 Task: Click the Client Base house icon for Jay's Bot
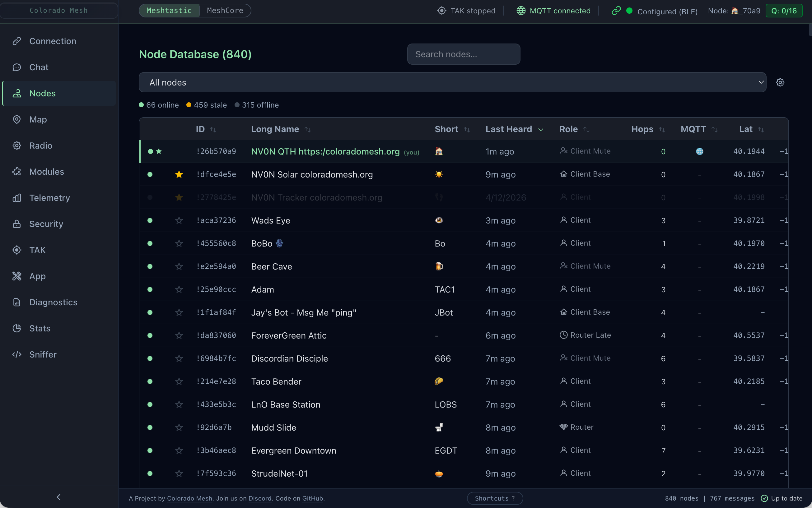563,312
